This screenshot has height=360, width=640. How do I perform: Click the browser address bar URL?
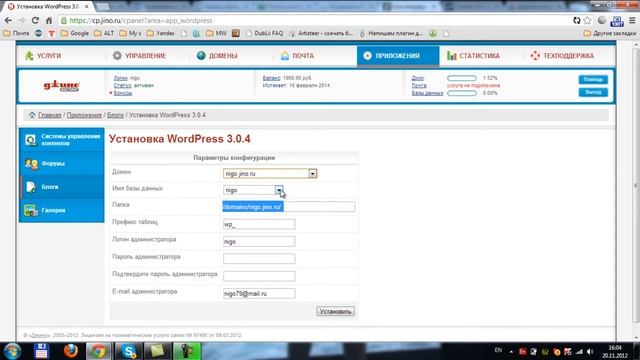141,20
